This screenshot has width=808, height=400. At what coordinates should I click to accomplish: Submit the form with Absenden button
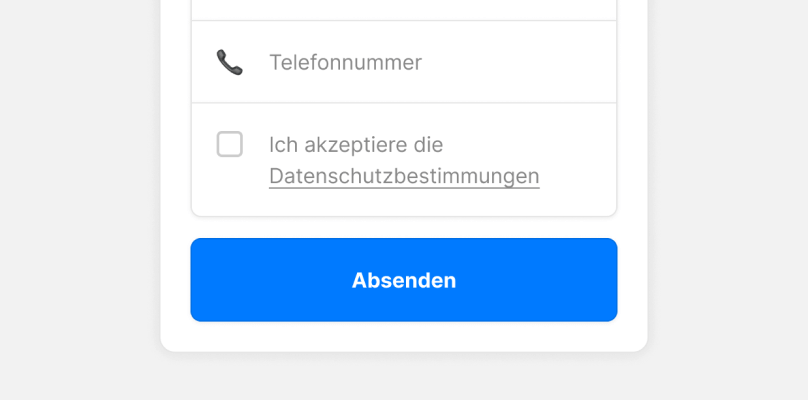point(404,280)
